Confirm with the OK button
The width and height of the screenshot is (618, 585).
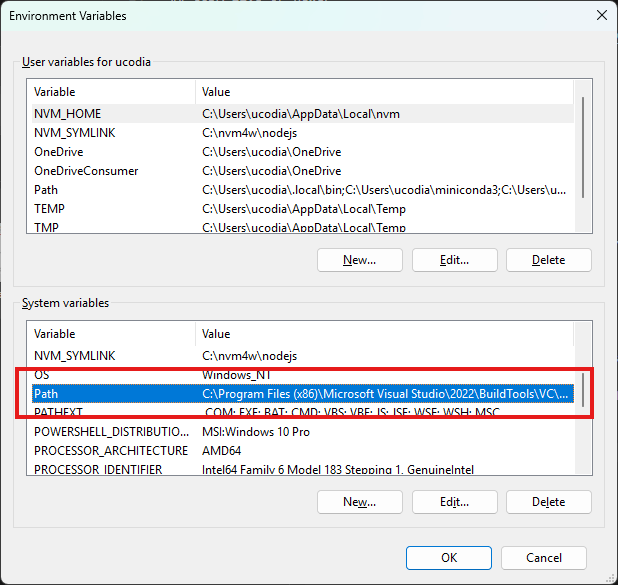[x=449, y=557]
